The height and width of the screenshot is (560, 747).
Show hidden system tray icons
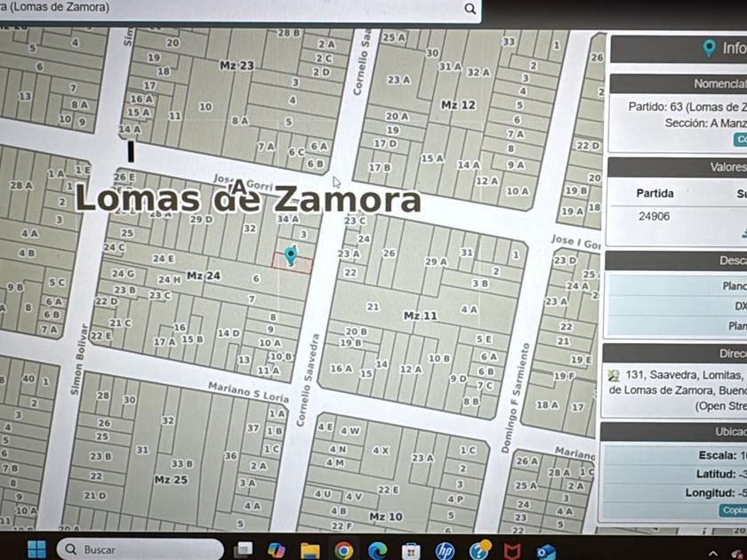point(713,553)
